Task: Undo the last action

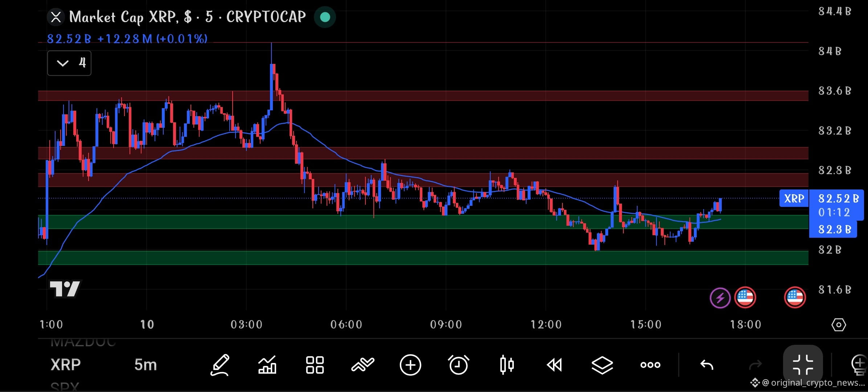Action: (707, 365)
